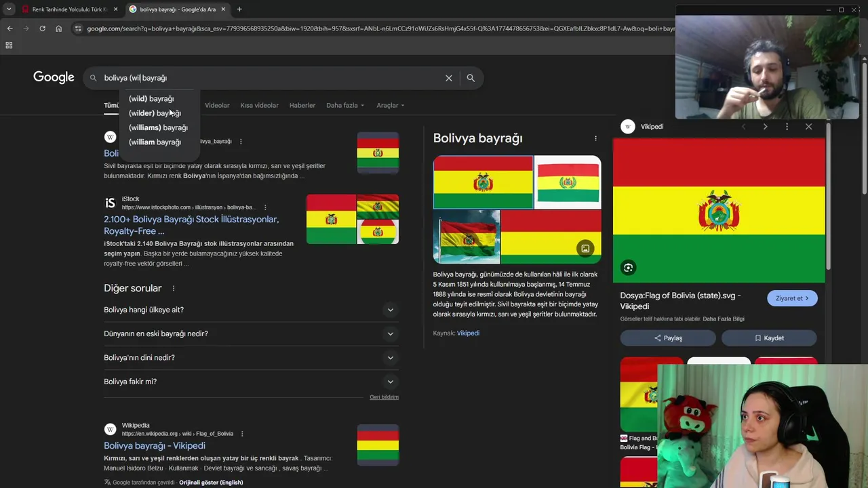
Task: Click the Vikipedi source link
Action: click(468, 333)
